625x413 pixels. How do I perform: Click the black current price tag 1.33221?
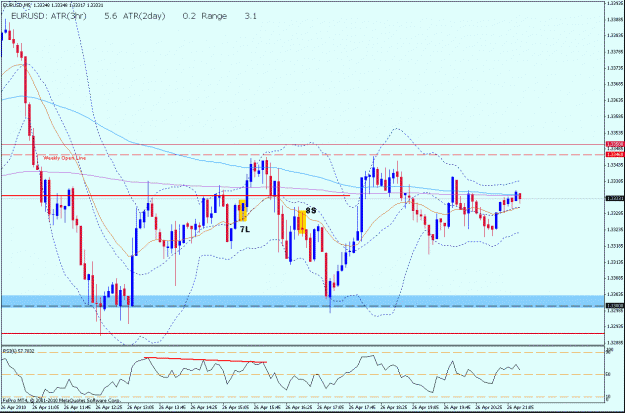pyautogui.click(x=614, y=198)
